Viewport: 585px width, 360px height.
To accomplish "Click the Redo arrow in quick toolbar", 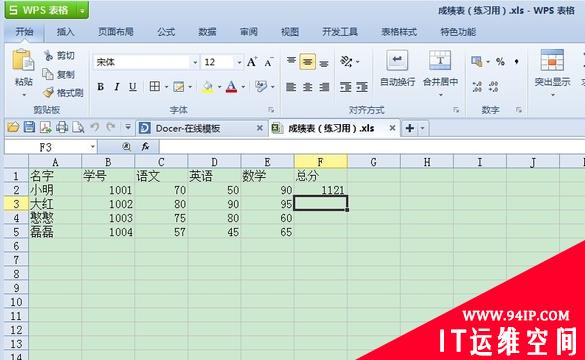I will click(x=111, y=128).
